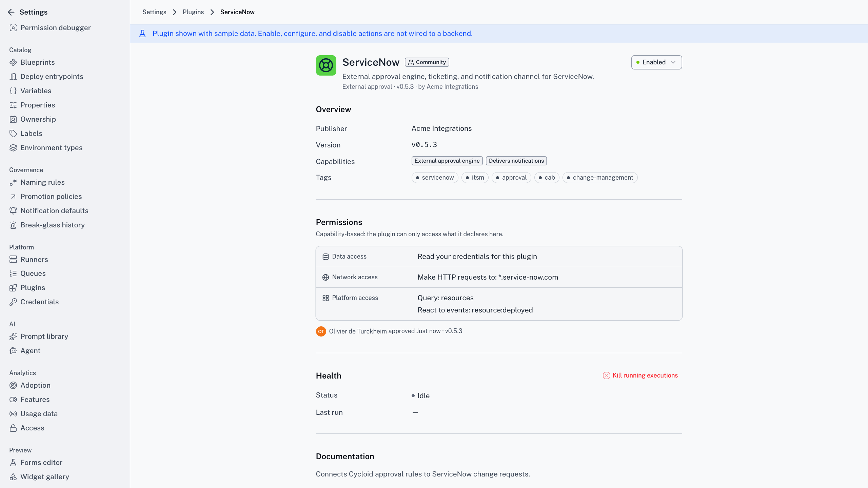Open Notification defaults in sidebar
The width and height of the screenshot is (868, 488).
[54, 211]
